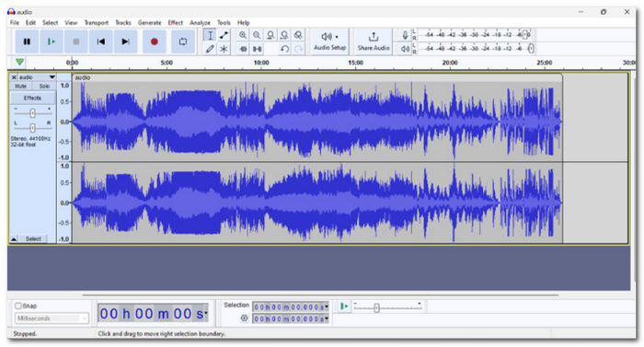The image size is (644, 347).
Task: Open the Effect menu
Action: pyautogui.click(x=176, y=23)
